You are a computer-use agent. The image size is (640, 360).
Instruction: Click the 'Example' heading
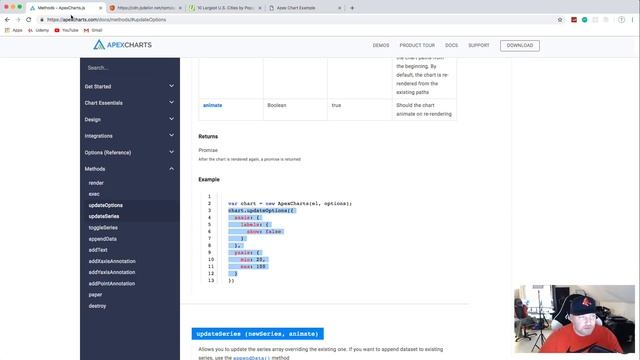(209, 180)
